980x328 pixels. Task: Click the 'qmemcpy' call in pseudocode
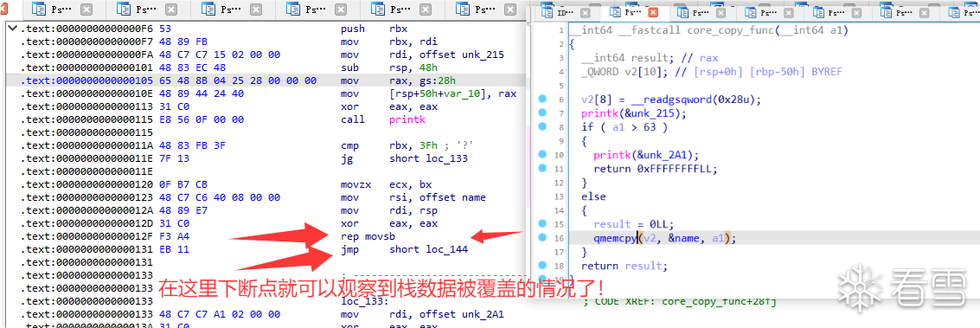[615, 238]
